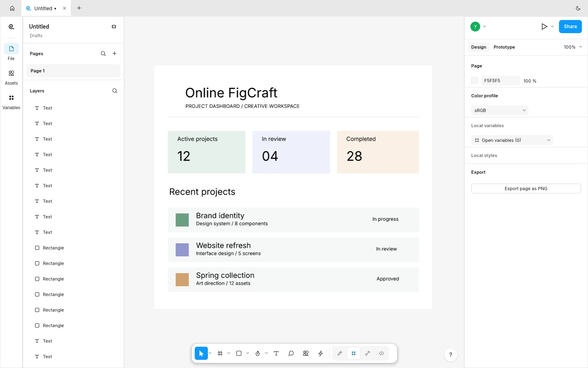This screenshot has height=368, width=588.
Task: Select the Move tool
Action: 201,353
